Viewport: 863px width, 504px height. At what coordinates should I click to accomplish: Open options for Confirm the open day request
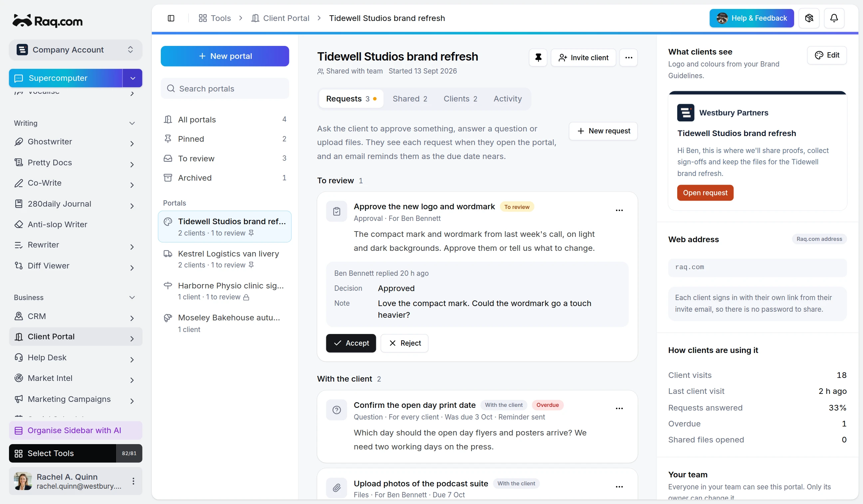(x=619, y=409)
